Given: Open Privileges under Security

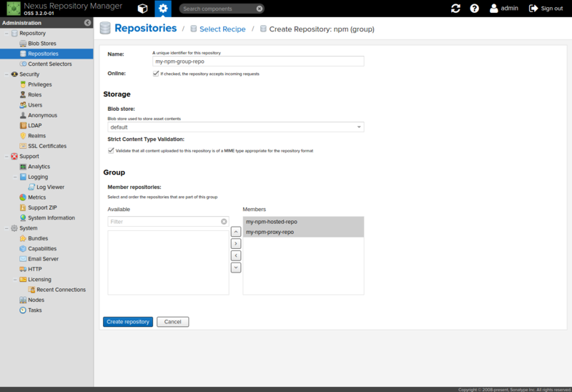Looking at the screenshot, I should [40, 84].
